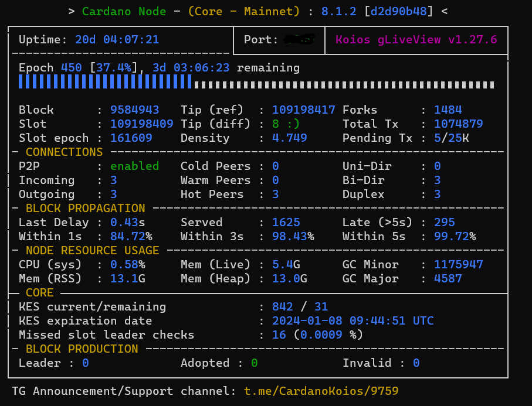Screen dimensions: 532x406
Task: Click commit hash d2d90b48
Action: click(398, 12)
